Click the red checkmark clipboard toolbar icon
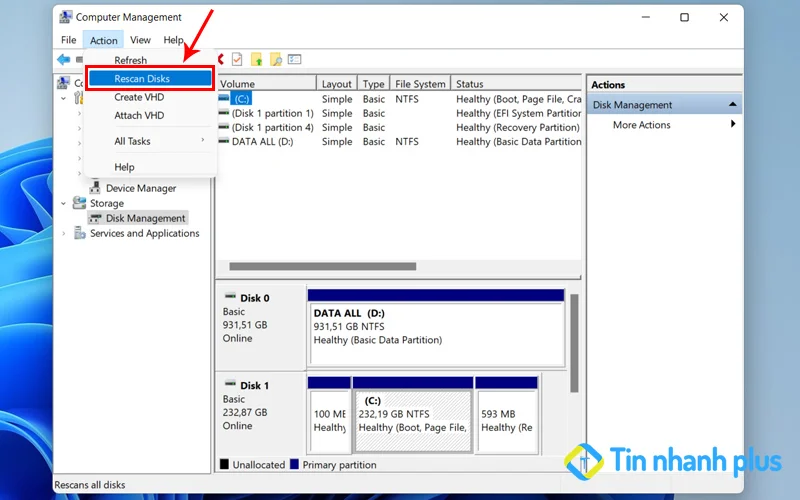Screen dimensions: 800x500 [x=237, y=60]
